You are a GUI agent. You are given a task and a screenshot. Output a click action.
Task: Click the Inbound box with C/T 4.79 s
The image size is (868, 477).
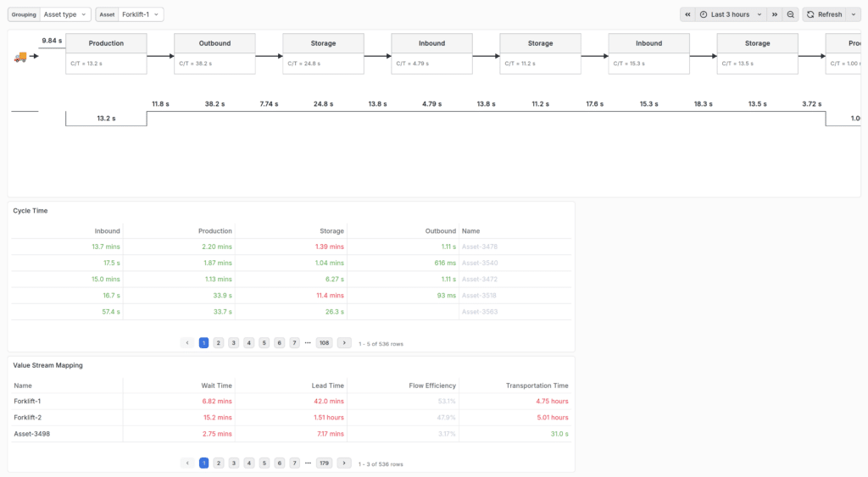pyautogui.click(x=431, y=53)
